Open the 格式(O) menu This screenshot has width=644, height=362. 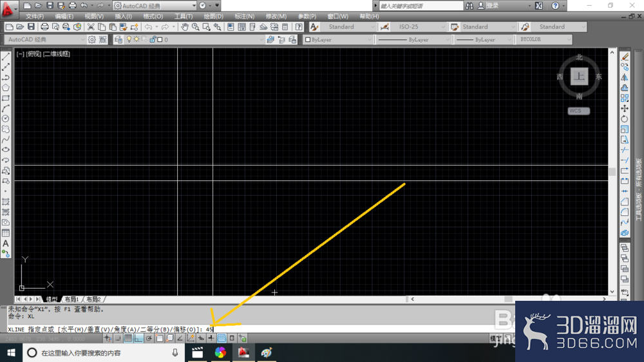tap(153, 17)
